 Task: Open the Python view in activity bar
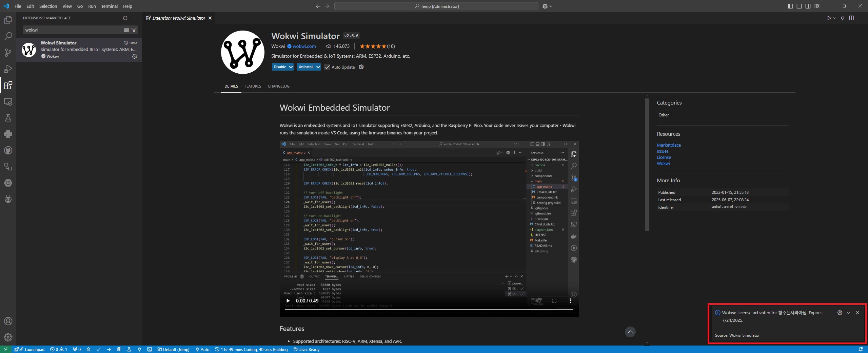(x=8, y=134)
